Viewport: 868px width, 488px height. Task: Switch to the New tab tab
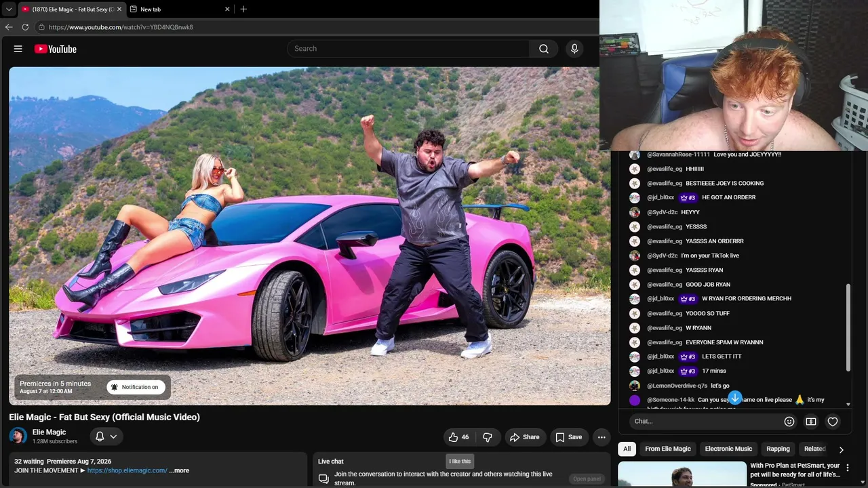click(180, 9)
